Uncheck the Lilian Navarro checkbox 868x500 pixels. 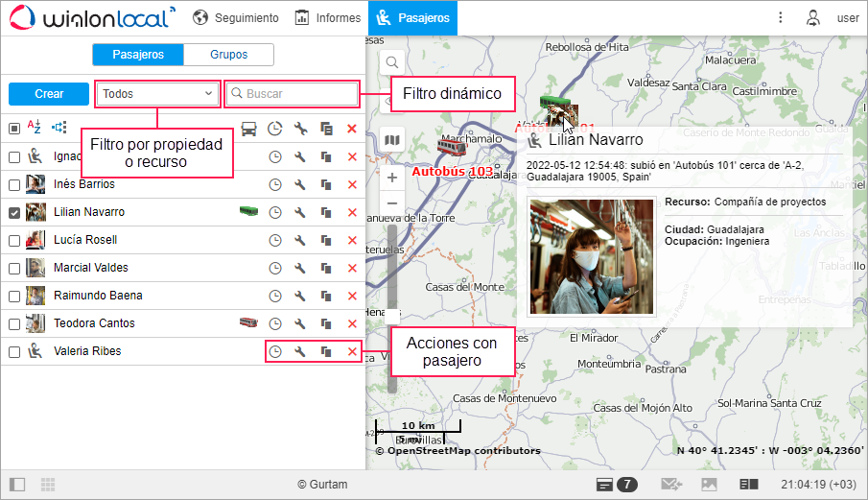tap(14, 212)
